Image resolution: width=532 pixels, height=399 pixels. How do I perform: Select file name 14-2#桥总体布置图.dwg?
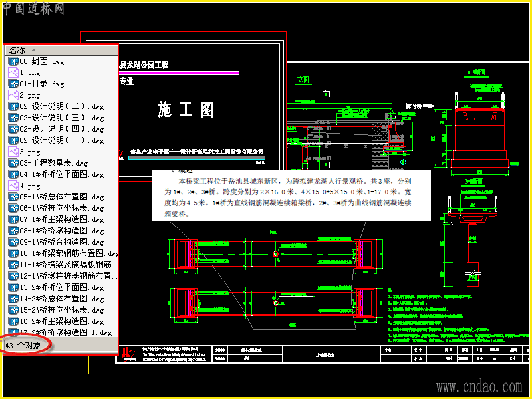(62, 299)
